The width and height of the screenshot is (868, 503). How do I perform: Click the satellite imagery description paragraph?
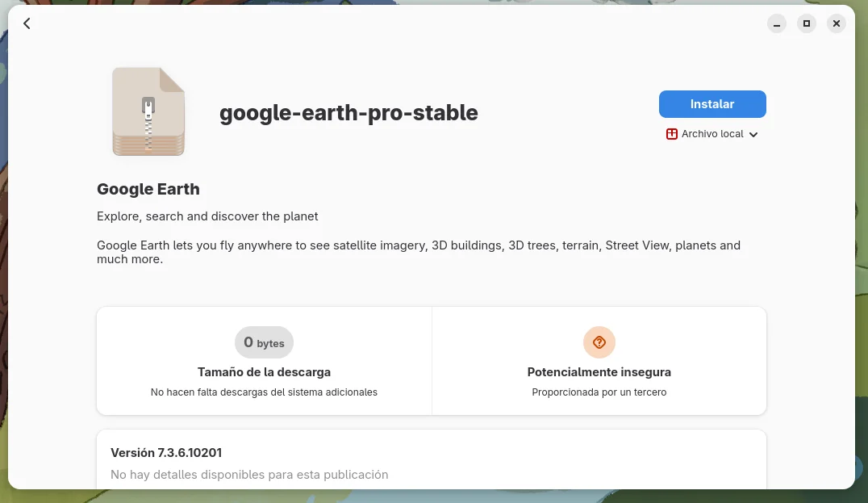tap(419, 252)
